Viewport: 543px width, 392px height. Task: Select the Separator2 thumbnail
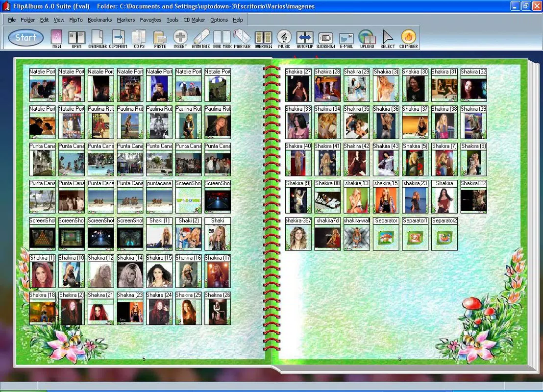pyautogui.click(x=444, y=234)
